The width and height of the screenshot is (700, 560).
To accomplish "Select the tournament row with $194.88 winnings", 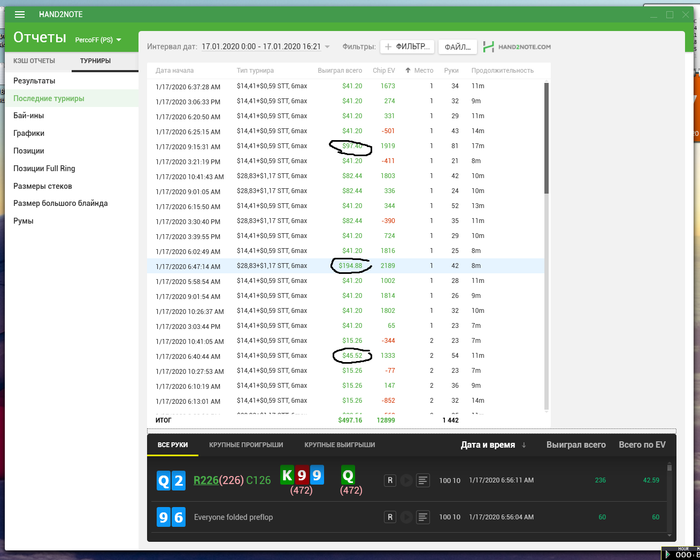I will (x=345, y=266).
